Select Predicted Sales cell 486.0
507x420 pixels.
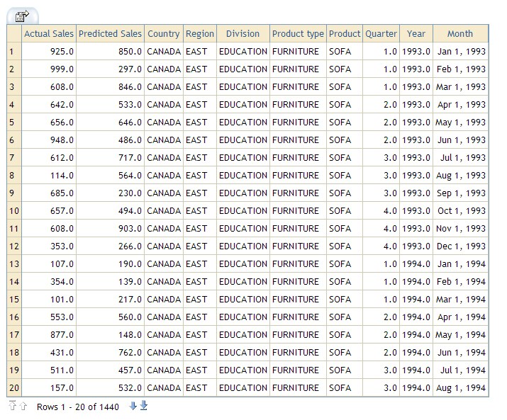coord(110,140)
